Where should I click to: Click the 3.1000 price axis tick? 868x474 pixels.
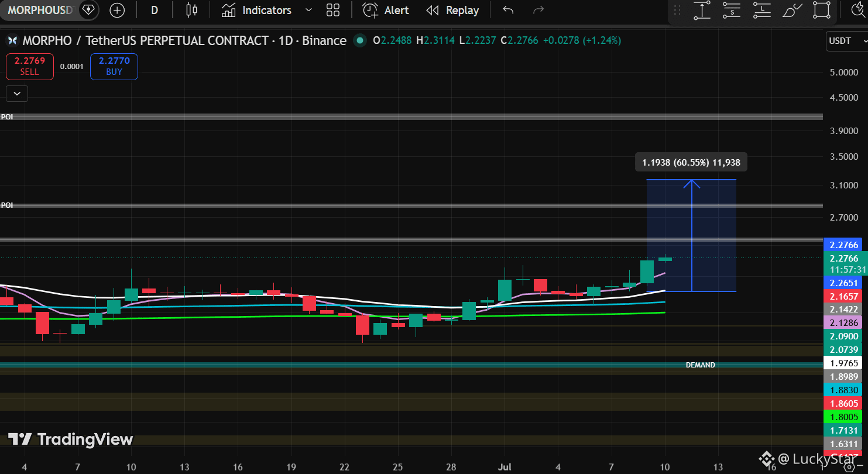tap(845, 186)
